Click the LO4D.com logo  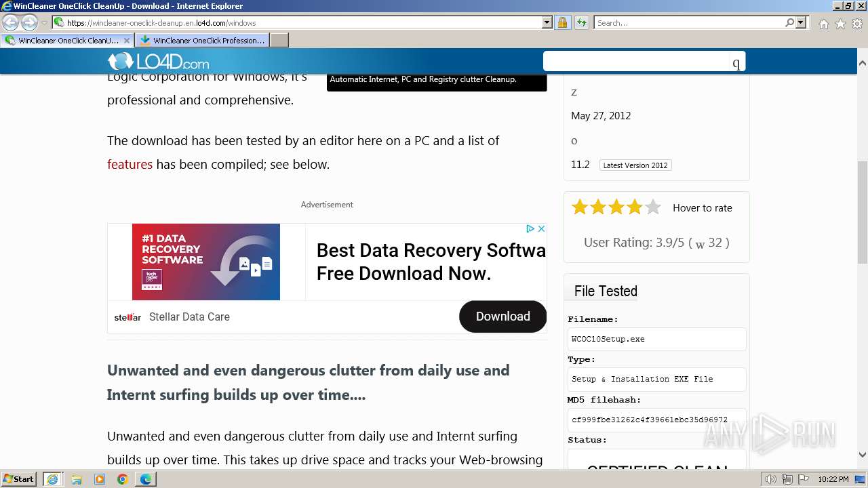pos(158,62)
